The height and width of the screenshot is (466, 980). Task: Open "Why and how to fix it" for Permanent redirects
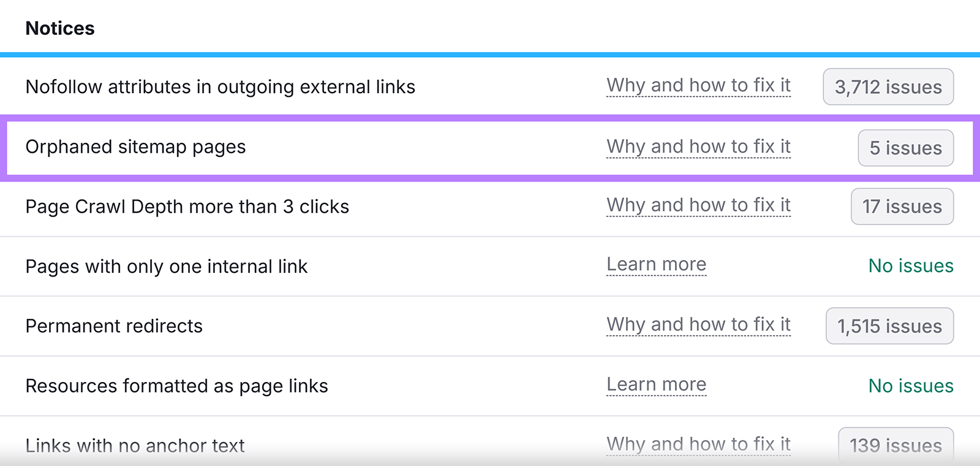(698, 324)
